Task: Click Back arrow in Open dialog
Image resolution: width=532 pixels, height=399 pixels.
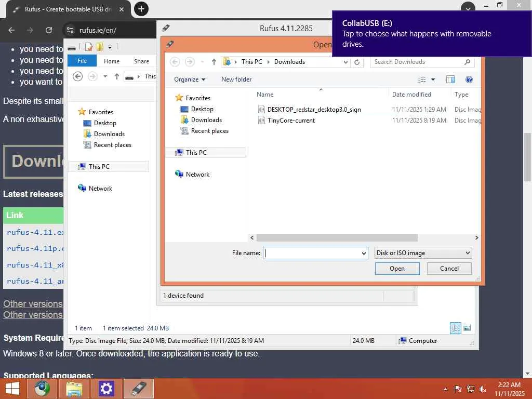Action: coord(175,62)
